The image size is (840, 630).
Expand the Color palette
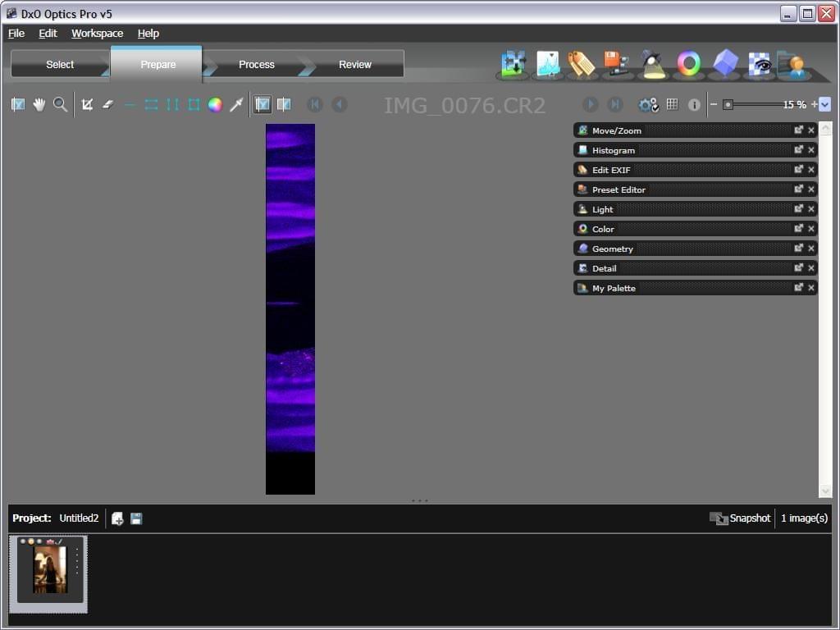tap(695, 229)
